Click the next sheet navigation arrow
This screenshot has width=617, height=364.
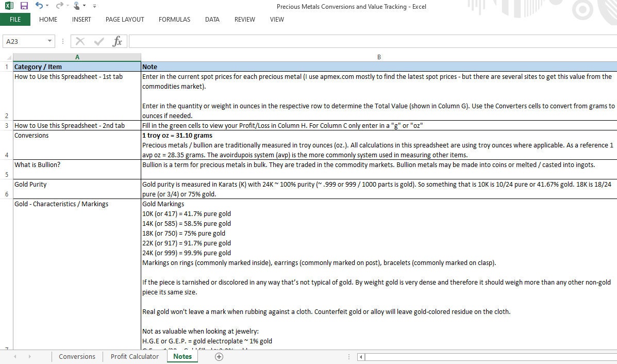pyautogui.click(x=30, y=356)
